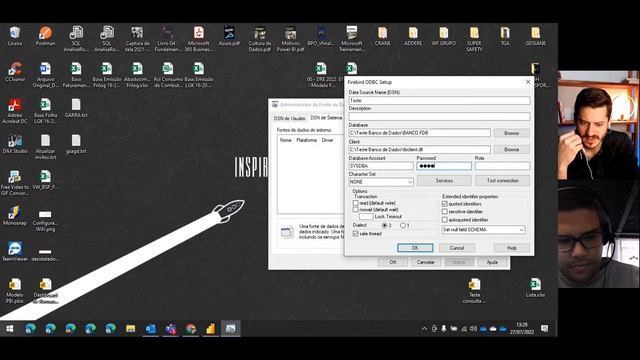The width and height of the screenshot is (640, 360).
Task: Click Browse next to Database path
Action: (511, 133)
